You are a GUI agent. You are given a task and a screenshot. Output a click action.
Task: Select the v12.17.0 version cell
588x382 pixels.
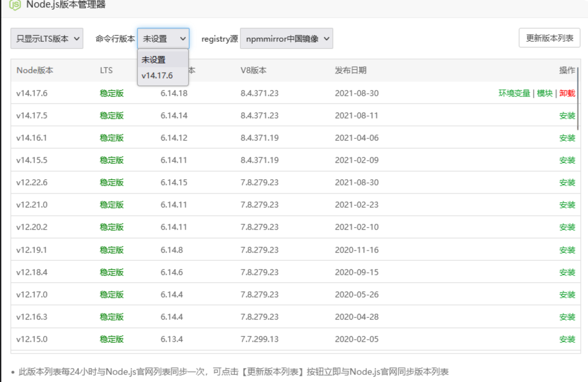(32, 294)
